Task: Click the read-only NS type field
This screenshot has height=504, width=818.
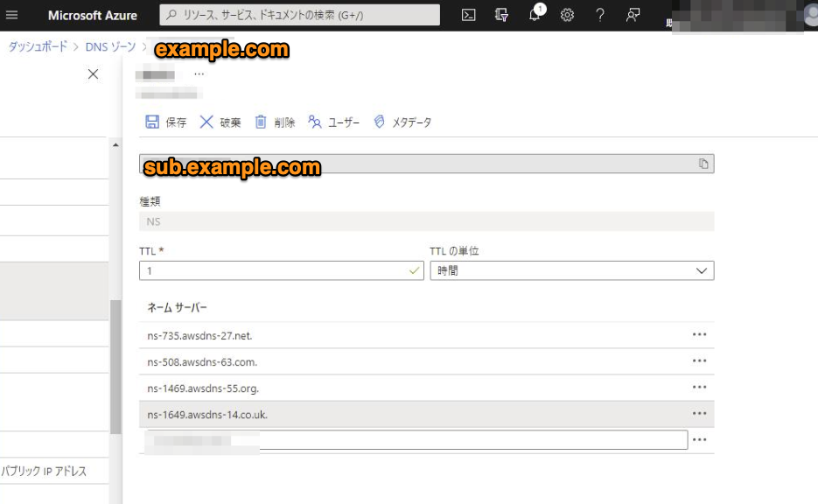Action: pos(426,221)
